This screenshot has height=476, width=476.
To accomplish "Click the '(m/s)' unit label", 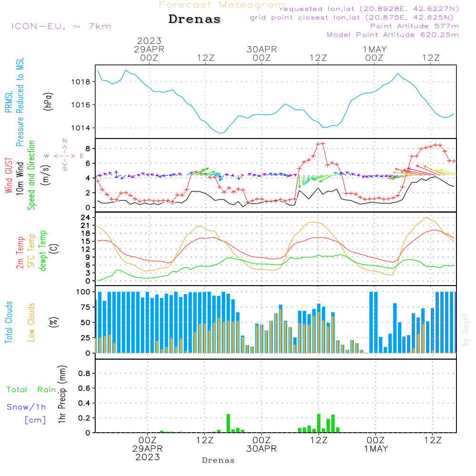I will point(46,175).
